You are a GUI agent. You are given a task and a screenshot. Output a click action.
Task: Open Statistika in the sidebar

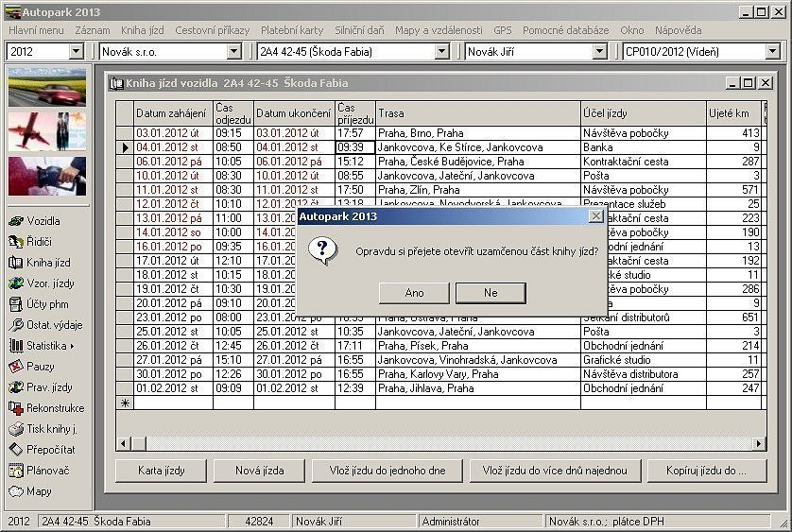tap(46, 346)
